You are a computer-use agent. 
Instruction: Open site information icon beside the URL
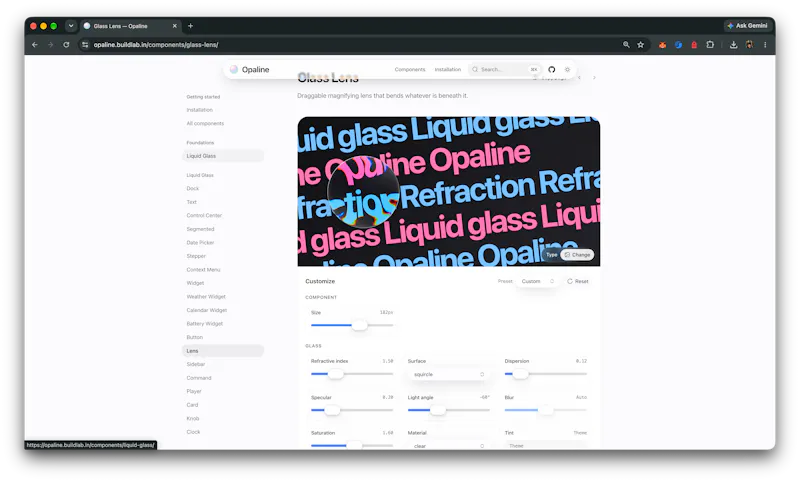point(85,45)
